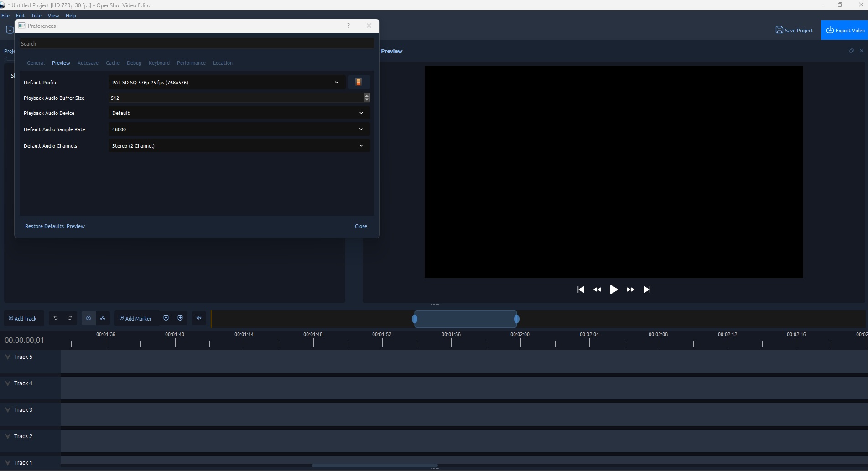The width and height of the screenshot is (868, 471).
Task: Expand Track 1 options arrow
Action: tap(8, 463)
